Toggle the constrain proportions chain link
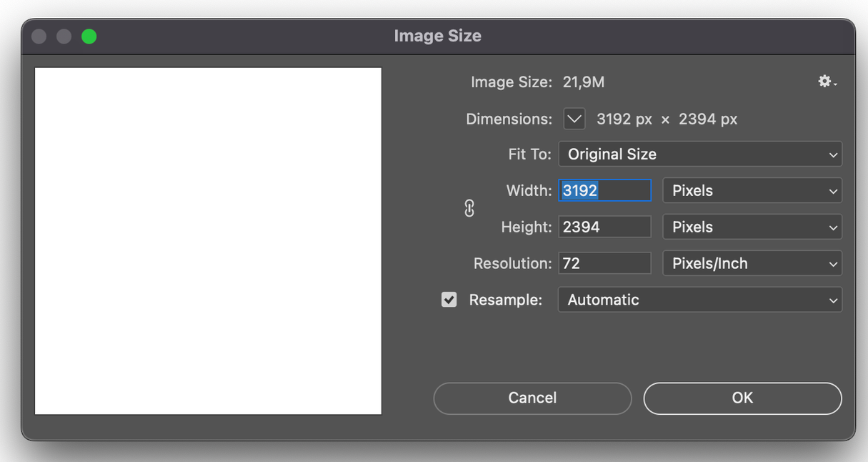Viewport: 868px width, 462px height. pyautogui.click(x=469, y=208)
